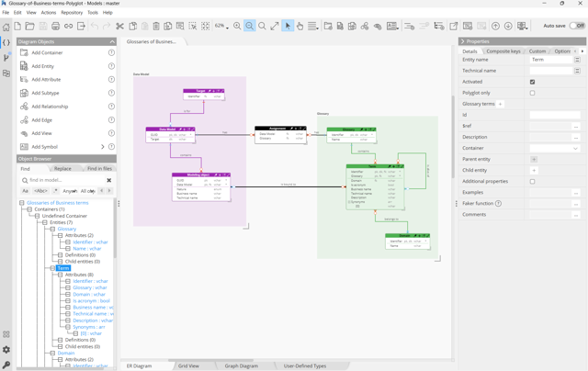Image resolution: width=588 pixels, height=371 pixels.
Task: Clear the find in model search
Action: point(109,180)
